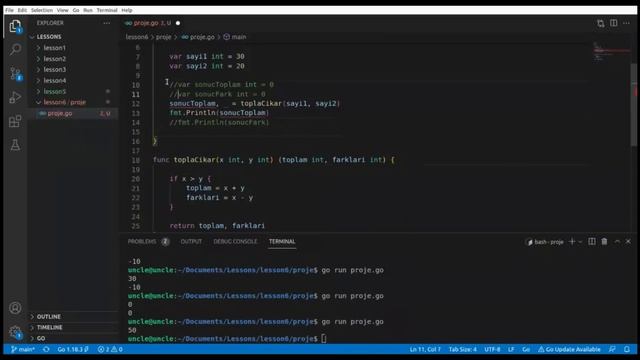The image size is (640, 360).
Task: Open notifications bell in status bar
Action: tap(627, 349)
